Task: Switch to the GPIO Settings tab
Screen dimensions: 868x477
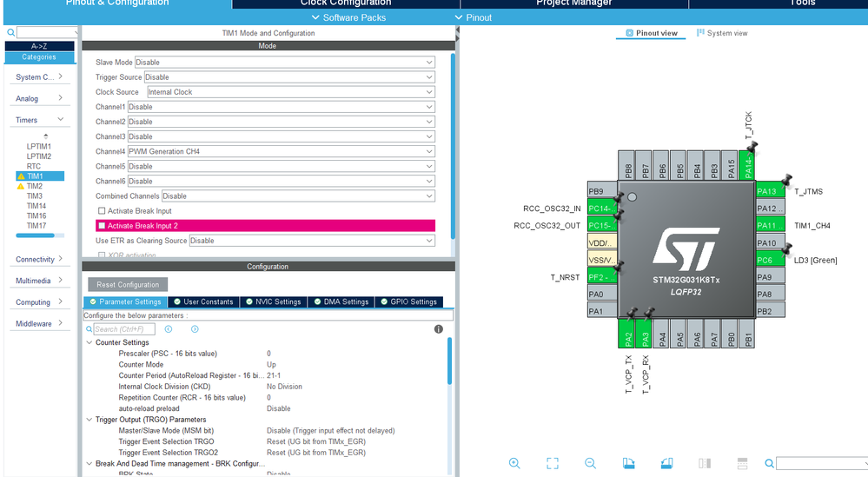Action: click(x=408, y=302)
